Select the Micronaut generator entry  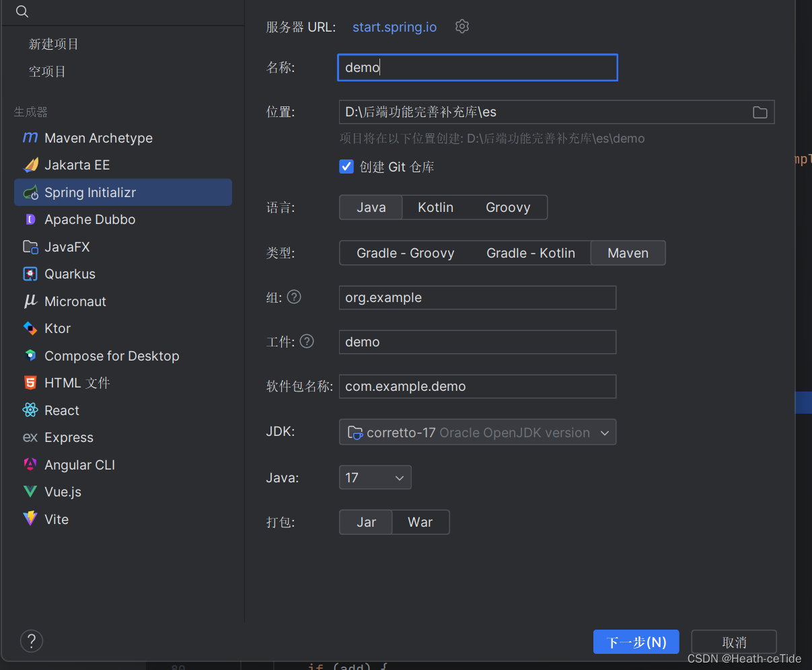pos(123,301)
